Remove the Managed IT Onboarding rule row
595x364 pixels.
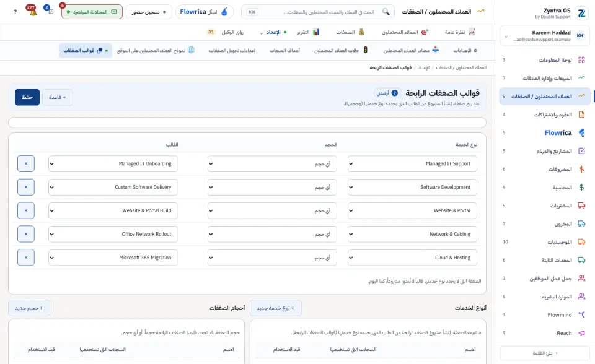pos(26,164)
